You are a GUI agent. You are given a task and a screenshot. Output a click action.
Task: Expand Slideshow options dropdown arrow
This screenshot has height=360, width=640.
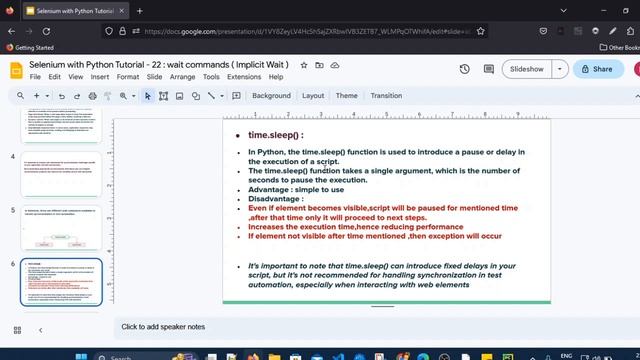coord(560,69)
